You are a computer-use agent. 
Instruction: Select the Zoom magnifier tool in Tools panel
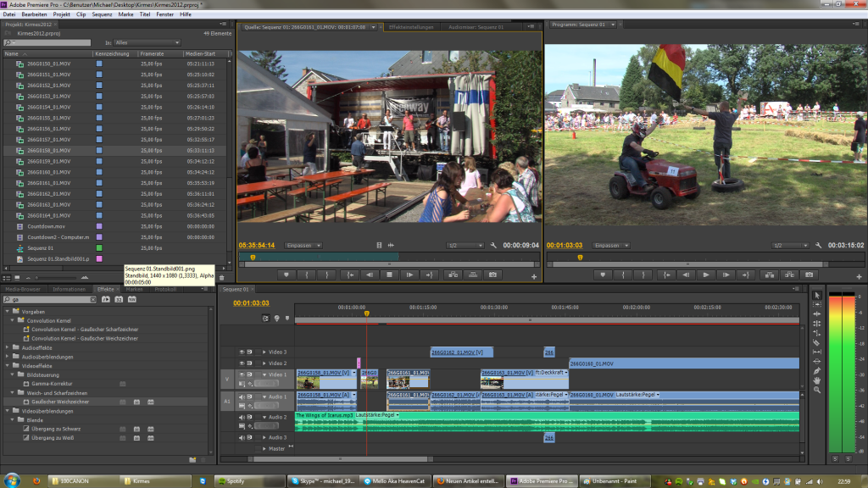click(817, 390)
